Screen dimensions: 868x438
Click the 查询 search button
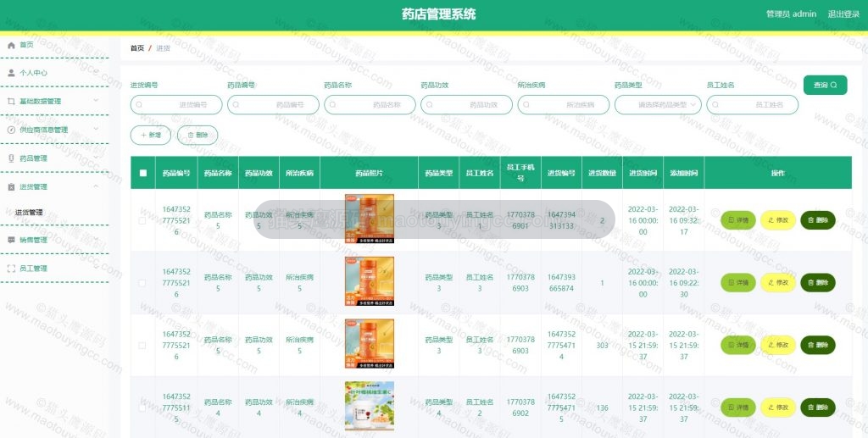[x=825, y=86]
